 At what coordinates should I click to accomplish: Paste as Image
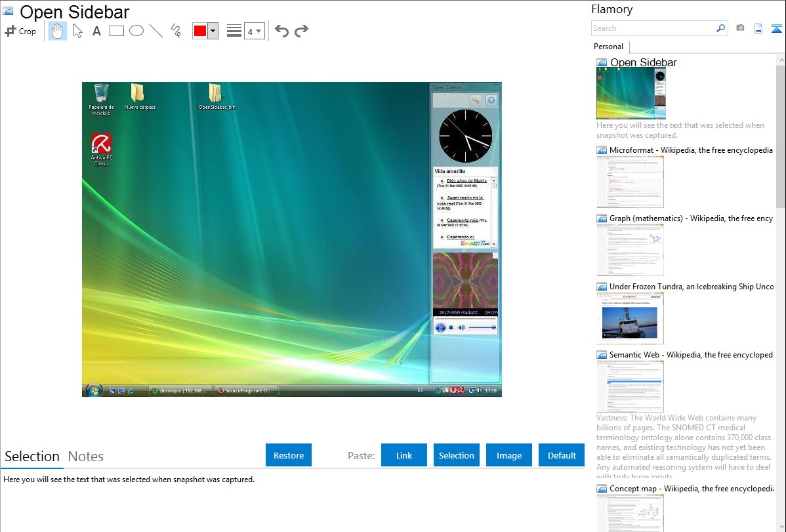coord(509,455)
